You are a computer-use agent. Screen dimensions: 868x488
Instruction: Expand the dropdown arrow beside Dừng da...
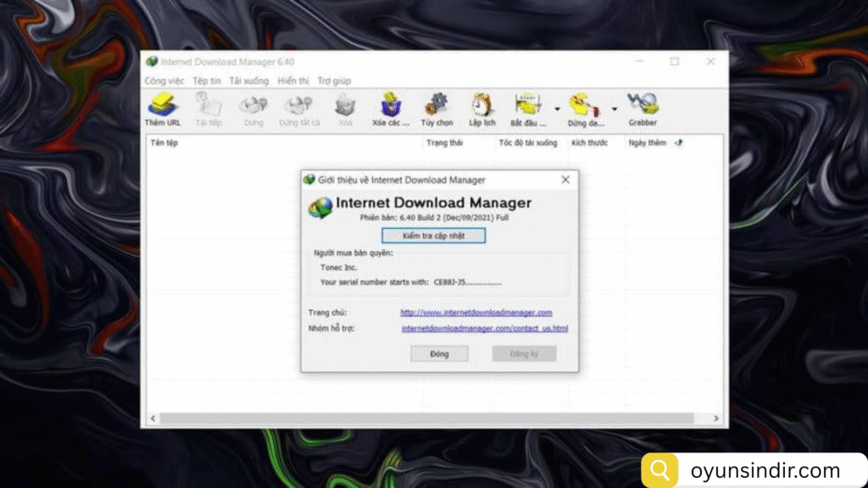[x=615, y=109]
